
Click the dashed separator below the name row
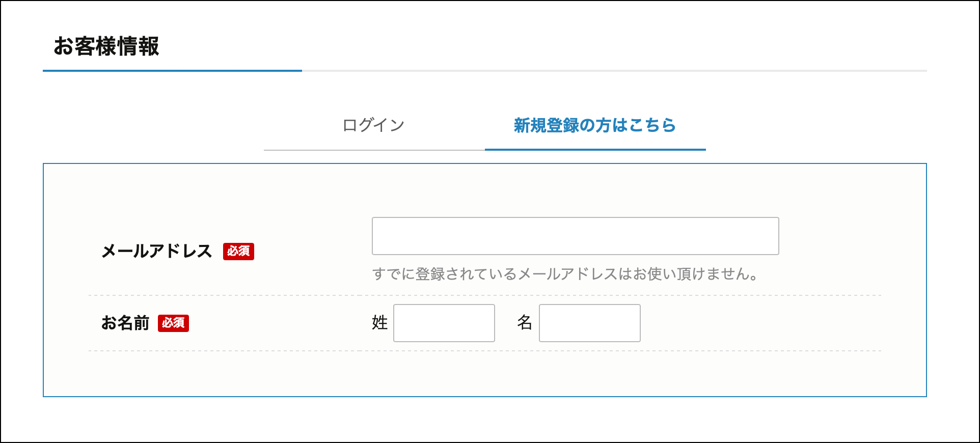click(484, 351)
